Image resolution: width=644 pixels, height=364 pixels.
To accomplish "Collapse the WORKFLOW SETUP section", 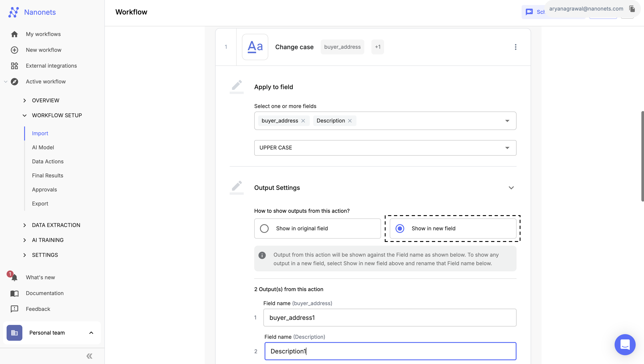I will (25, 115).
